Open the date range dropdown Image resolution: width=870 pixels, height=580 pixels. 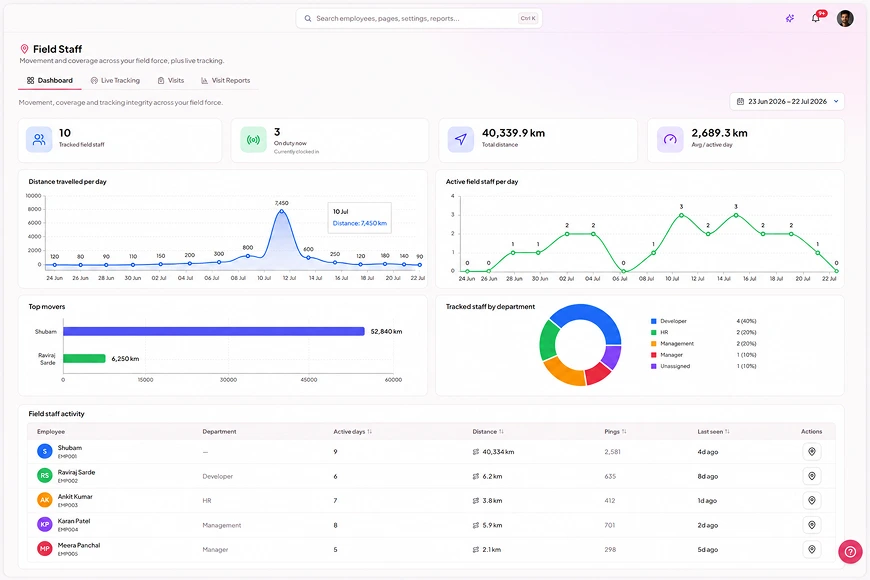click(787, 102)
